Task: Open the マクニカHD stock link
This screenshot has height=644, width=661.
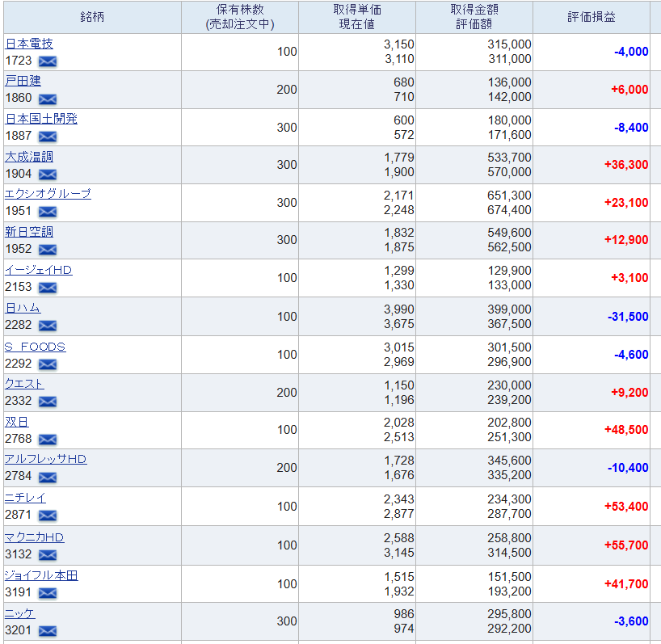Action: [x=34, y=537]
